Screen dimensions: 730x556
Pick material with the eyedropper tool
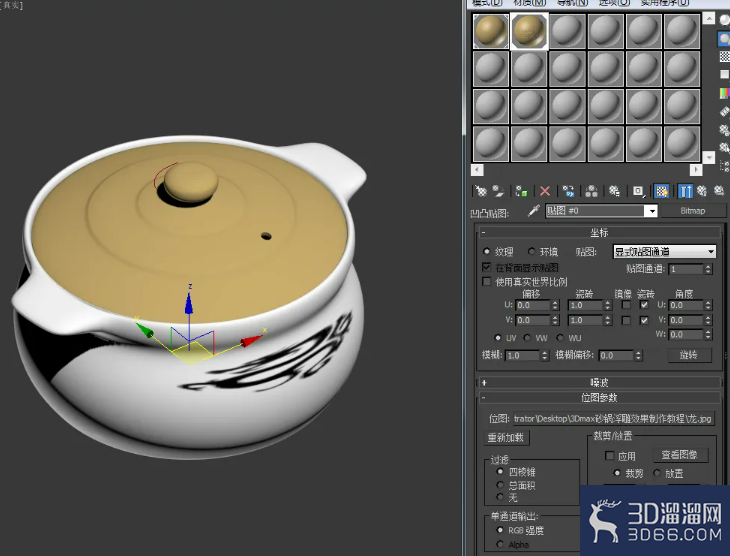[x=534, y=211]
